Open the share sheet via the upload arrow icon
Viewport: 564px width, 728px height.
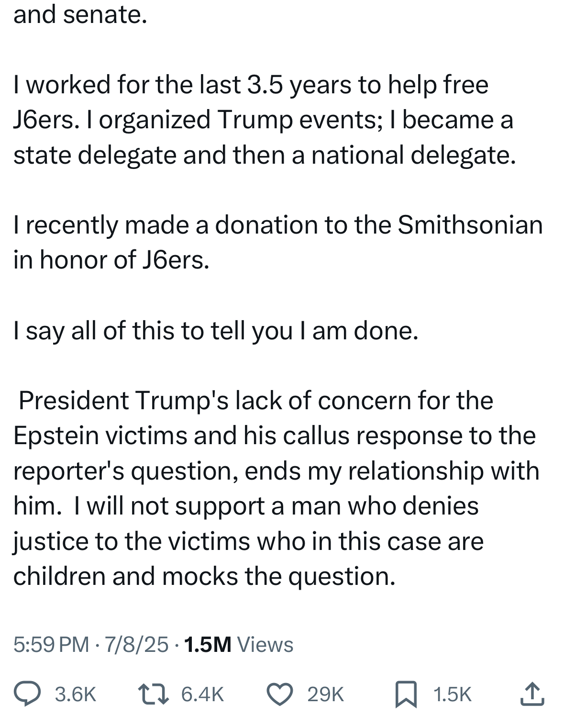tap(532, 694)
